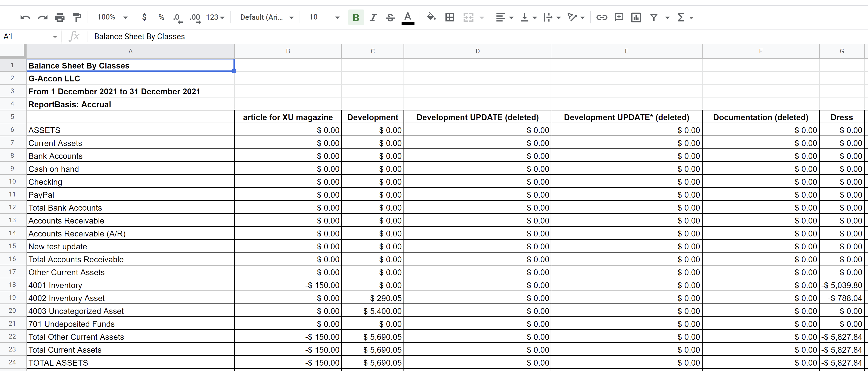Select row 5 header
The height and width of the screenshot is (371, 868).
click(x=12, y=117)
